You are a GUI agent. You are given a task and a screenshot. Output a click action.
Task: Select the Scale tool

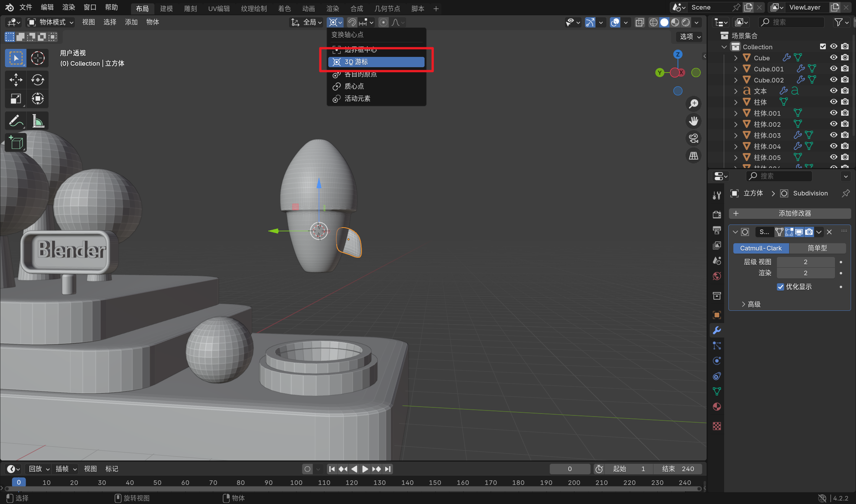point(16,99)
